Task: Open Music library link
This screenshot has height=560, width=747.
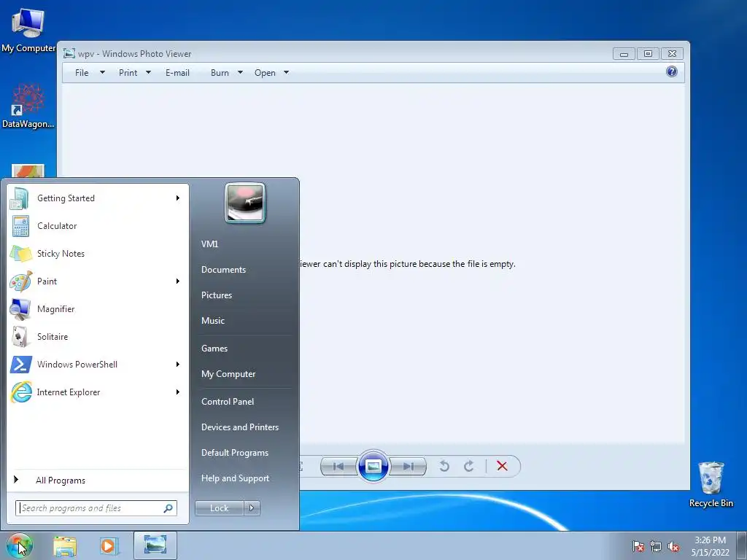Action: point(212,321)
